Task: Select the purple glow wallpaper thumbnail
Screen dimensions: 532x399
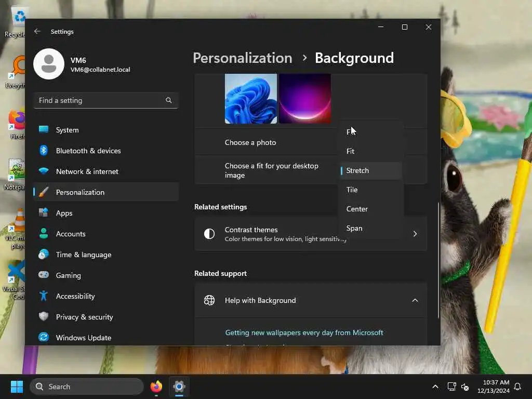Action: coord(304,98)
